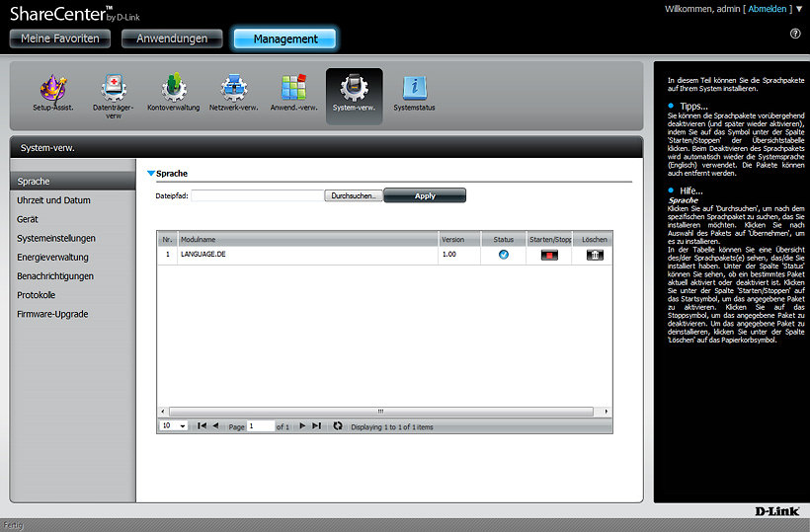Click the Fertig status bar text

click(13, 525)
